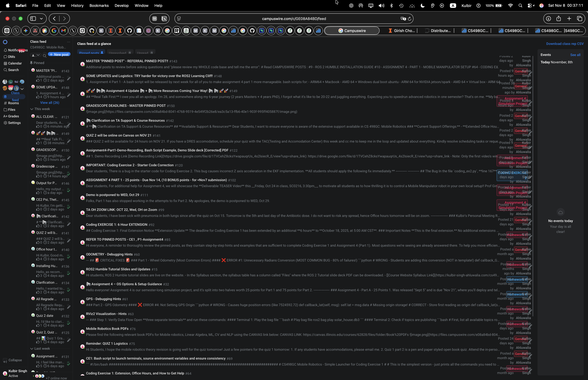
Task: Collapse the Campuswire sidebar
Action: pos(12,360)
